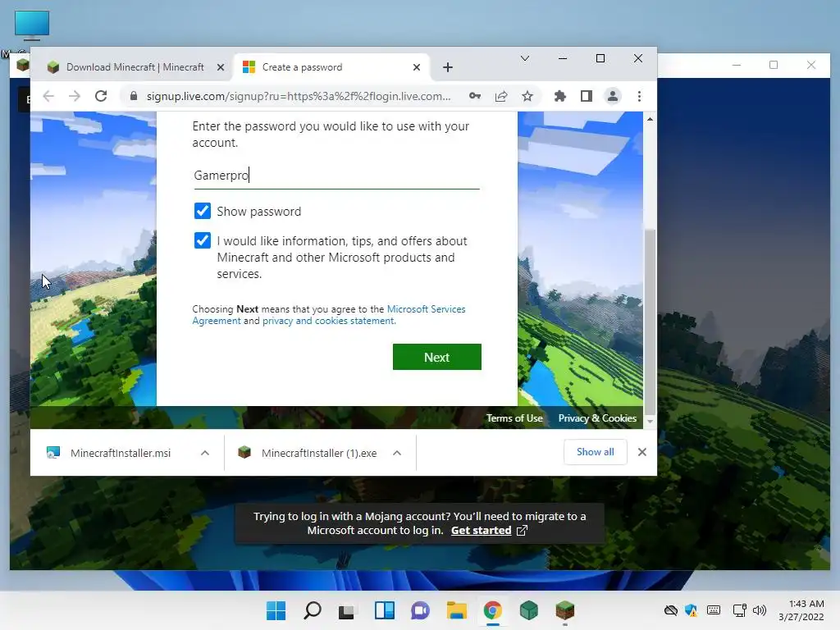Open the desktop computer icon
840x630 pixels.
32,25
